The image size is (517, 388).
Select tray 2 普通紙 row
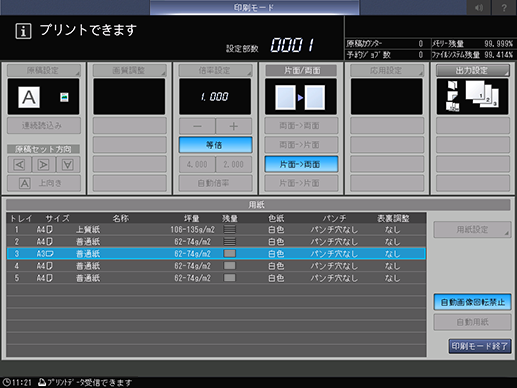click(216, 241)
